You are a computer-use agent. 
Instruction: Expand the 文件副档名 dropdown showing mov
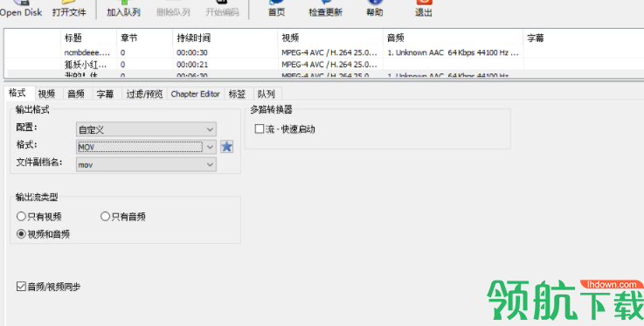[146, 164]
